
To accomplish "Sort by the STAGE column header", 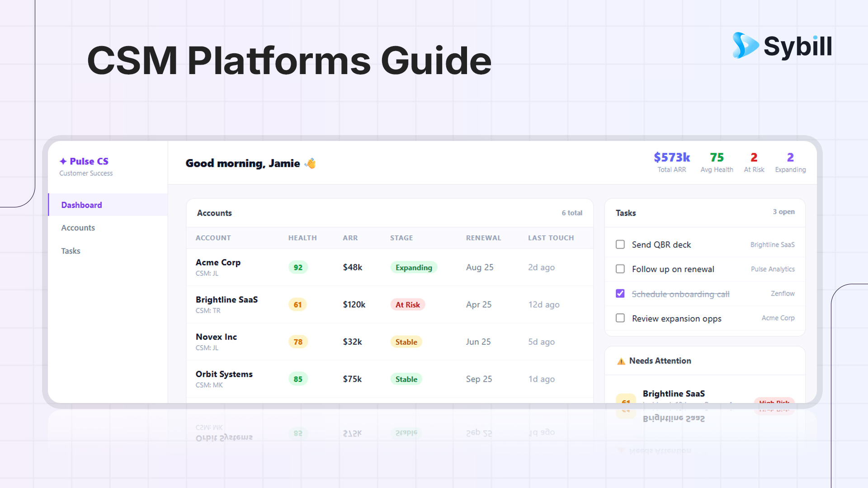I will pos(401,238).
